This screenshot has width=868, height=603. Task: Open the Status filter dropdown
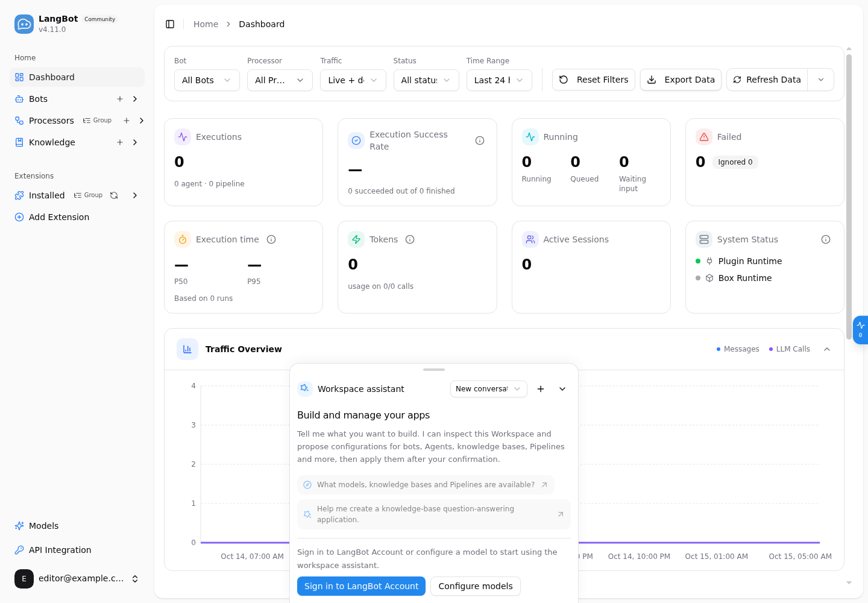(x=426, y=80)
